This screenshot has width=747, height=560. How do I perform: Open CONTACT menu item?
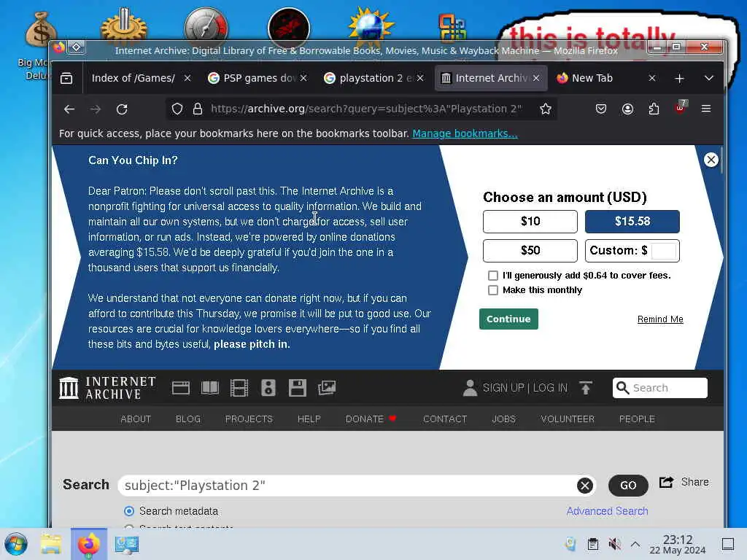point(445,419)
